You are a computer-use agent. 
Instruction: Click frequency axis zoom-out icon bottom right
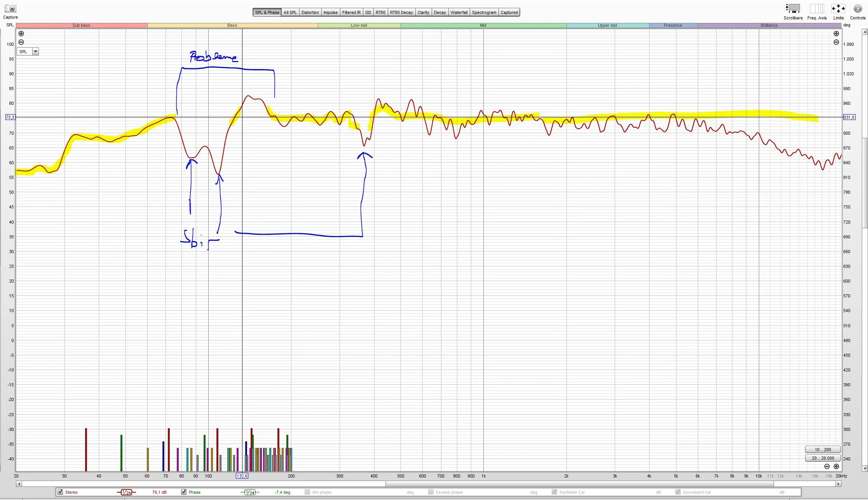[x=827, y=466]
